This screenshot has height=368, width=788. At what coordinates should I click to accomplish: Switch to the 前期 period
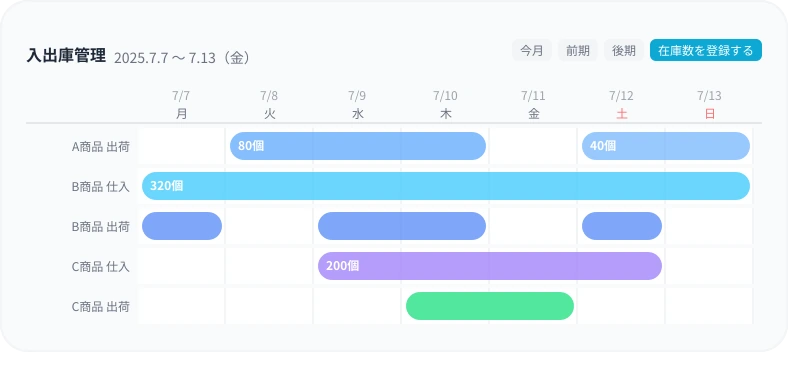pyautogui.click(x=578, y=50)
